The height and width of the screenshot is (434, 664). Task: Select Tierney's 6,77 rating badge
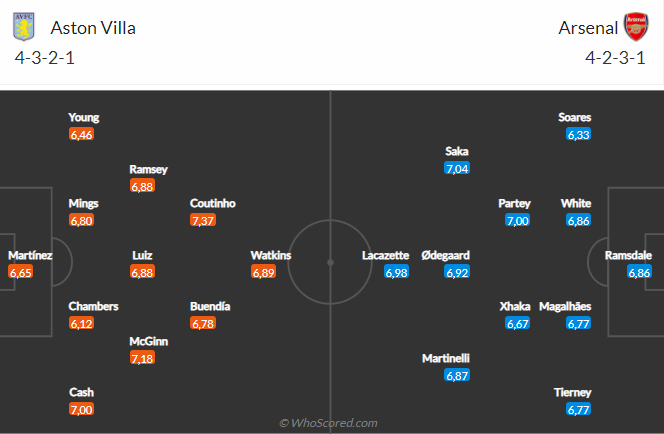pyautogui.click(x=578, y=409)
